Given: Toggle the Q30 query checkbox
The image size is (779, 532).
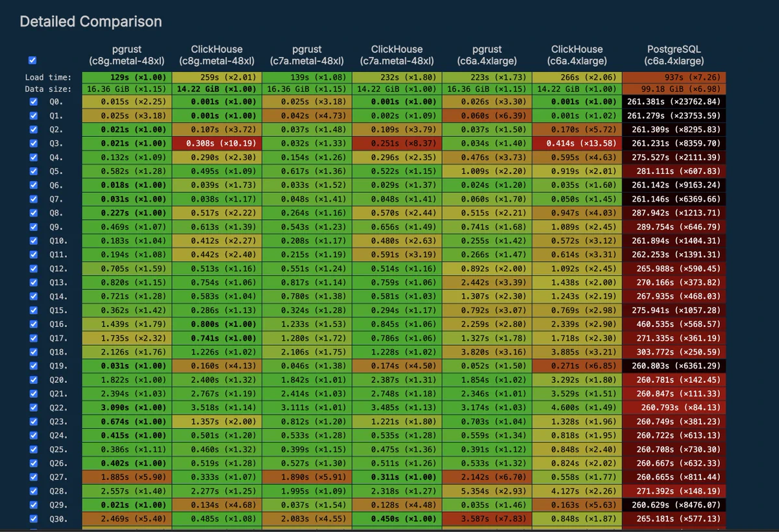Looking at the screenshot, I should click(33, 518).
